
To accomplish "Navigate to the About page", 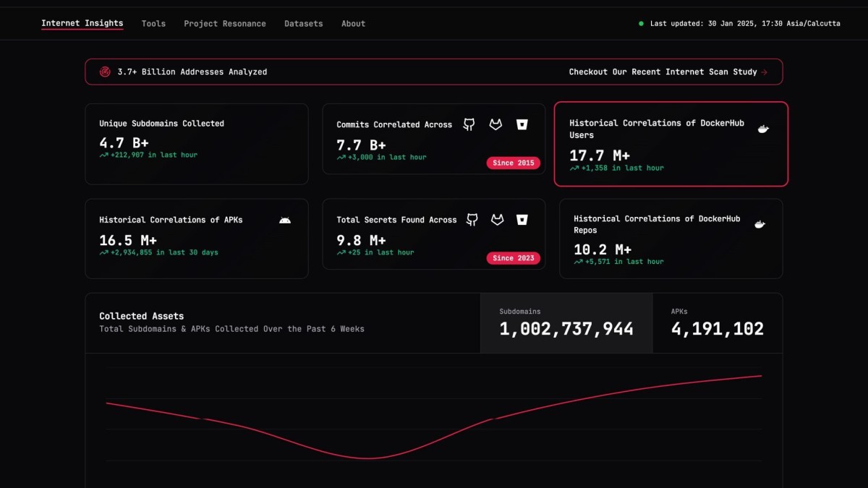I will coord(353,24).
